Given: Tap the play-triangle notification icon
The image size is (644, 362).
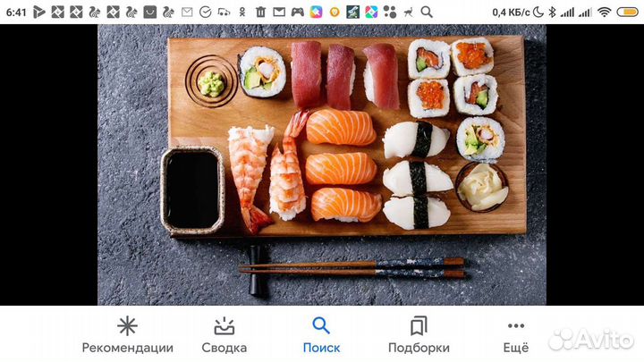Looking at the screenshot, I should click(x=39, y=13).
